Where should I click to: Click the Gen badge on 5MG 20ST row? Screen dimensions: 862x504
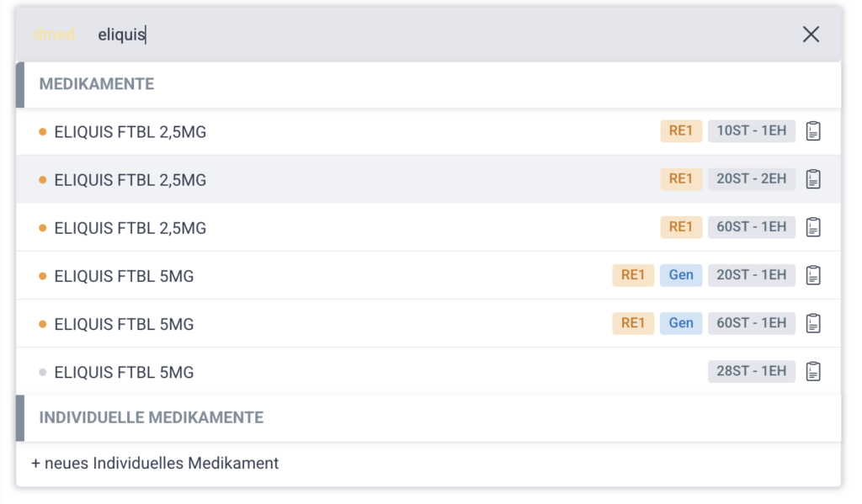[681, 275]
